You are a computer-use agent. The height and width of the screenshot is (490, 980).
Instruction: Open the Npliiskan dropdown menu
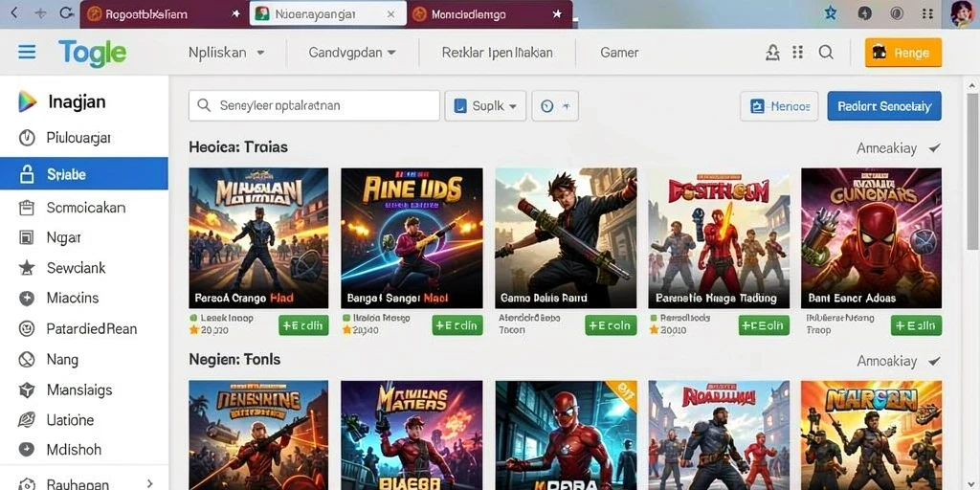pyautogui.click(x=227, y=53)
